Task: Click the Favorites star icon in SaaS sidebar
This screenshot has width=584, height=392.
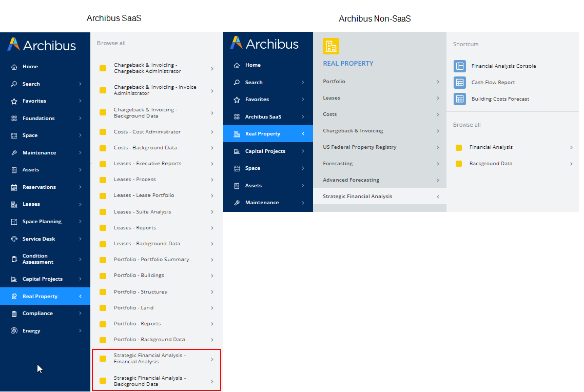Action: point(14,101)
